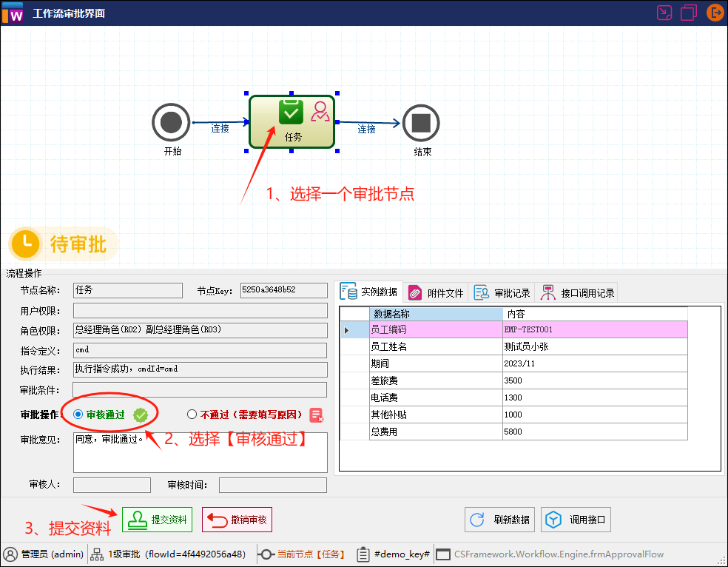The image size is (728, 567).
Task: Click the 刷新数据 button
Action: [499, 520]
